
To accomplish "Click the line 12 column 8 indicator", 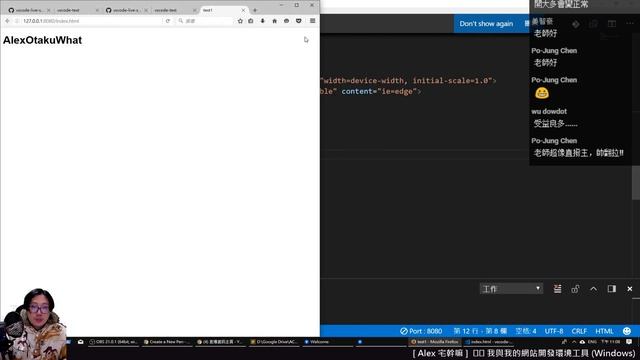I will 480,331.
